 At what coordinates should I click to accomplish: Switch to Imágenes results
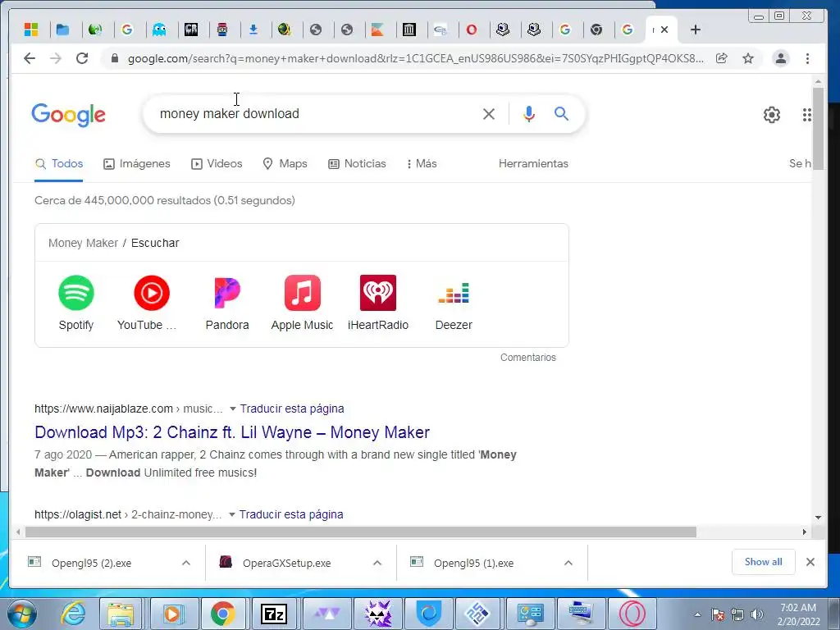tap(137, 164)
